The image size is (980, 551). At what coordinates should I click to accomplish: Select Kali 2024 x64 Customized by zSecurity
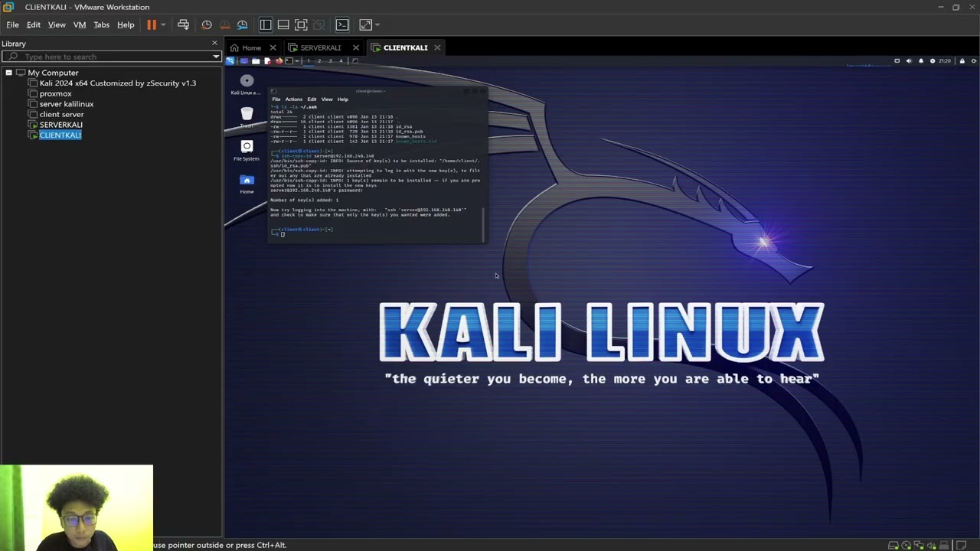(117, 83)
